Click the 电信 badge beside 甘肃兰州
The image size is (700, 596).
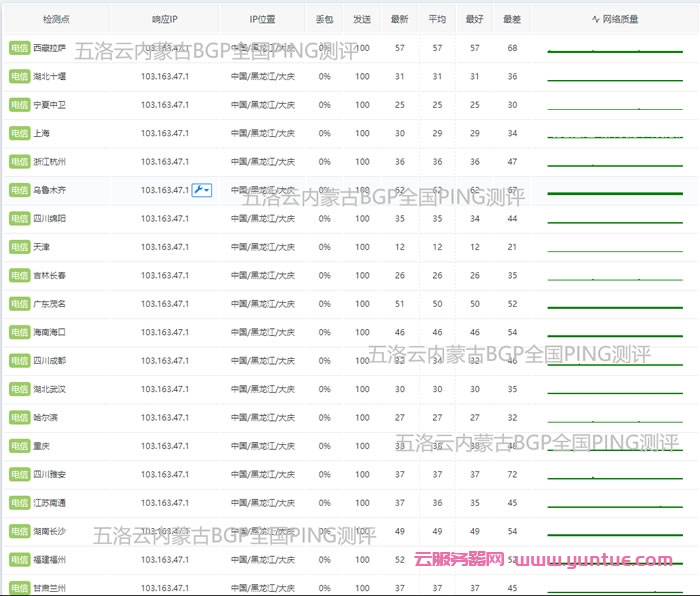(18, 588)
